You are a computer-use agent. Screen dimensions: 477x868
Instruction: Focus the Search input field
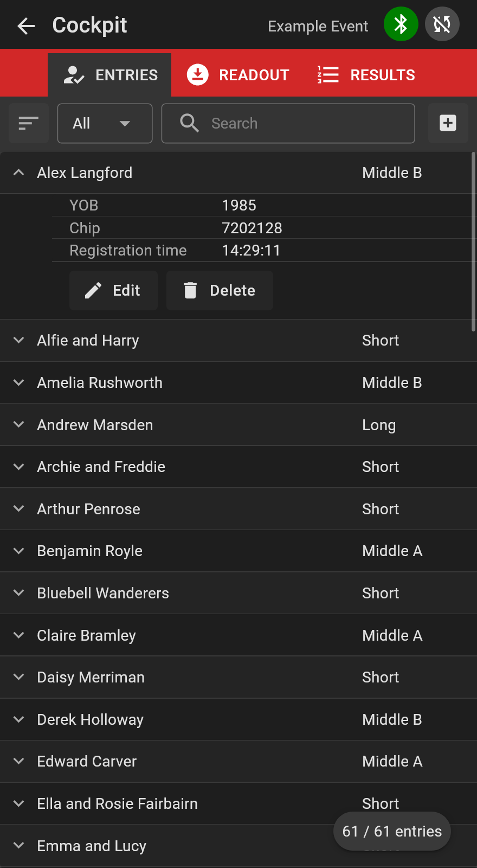(288, 123)
